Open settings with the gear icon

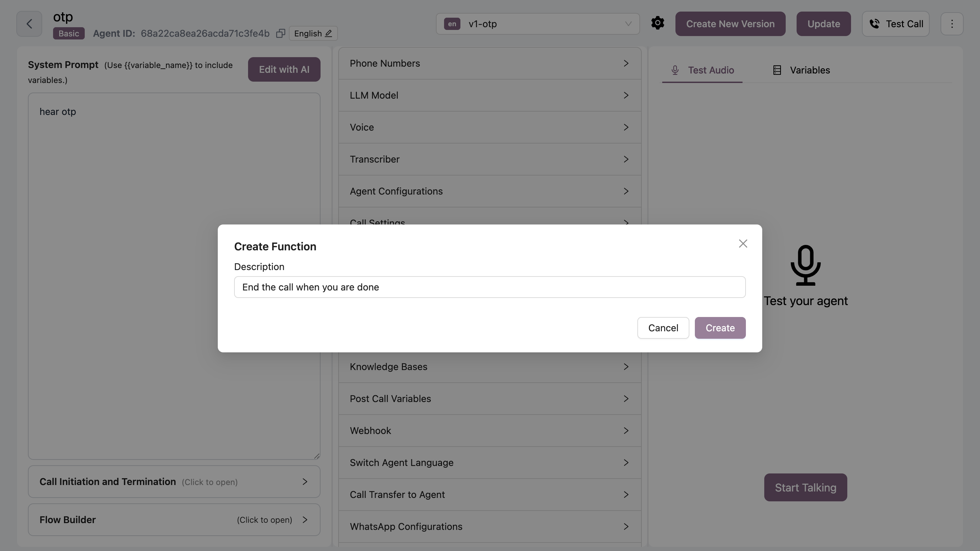pyautogui.click(x=657, y=23)
